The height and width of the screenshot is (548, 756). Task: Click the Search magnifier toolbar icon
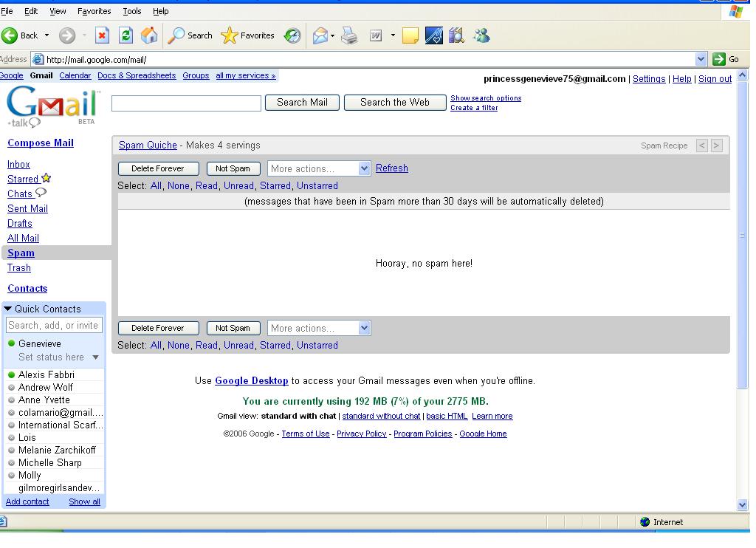(176, 35)
